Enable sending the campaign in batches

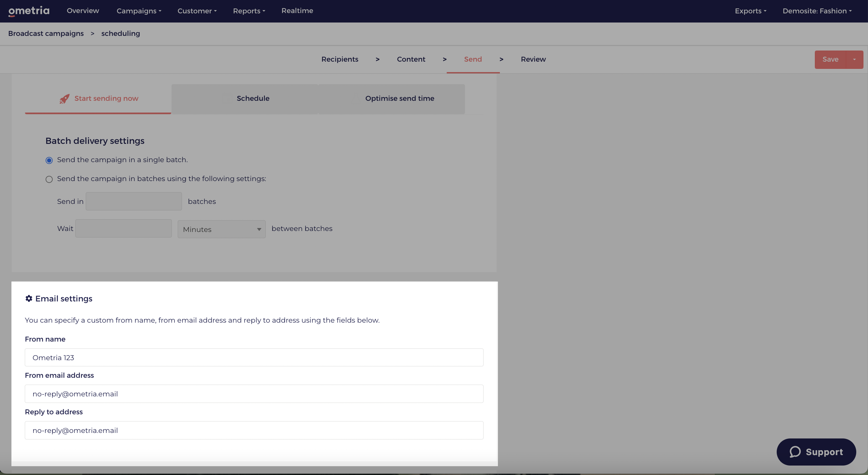click(49, 179)
